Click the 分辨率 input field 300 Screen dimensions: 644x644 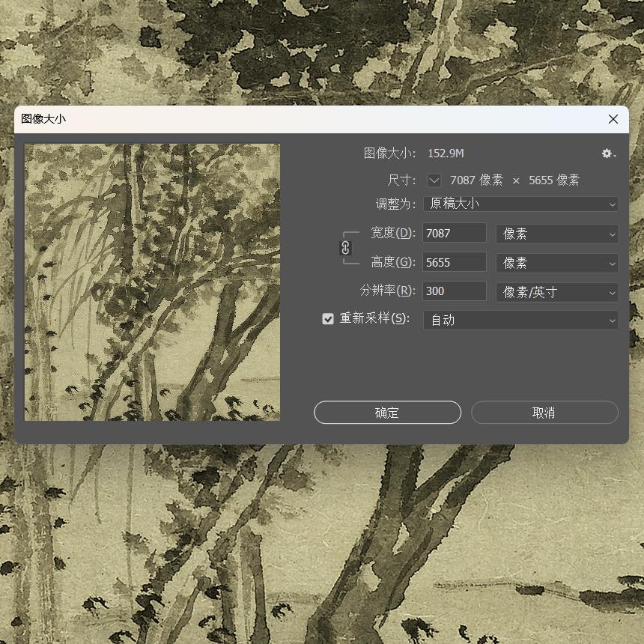tap(455, 291)
